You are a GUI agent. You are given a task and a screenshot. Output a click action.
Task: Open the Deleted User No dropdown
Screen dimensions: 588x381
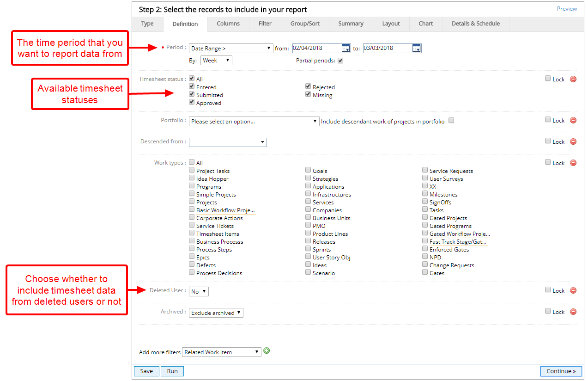tap(199, 291)
